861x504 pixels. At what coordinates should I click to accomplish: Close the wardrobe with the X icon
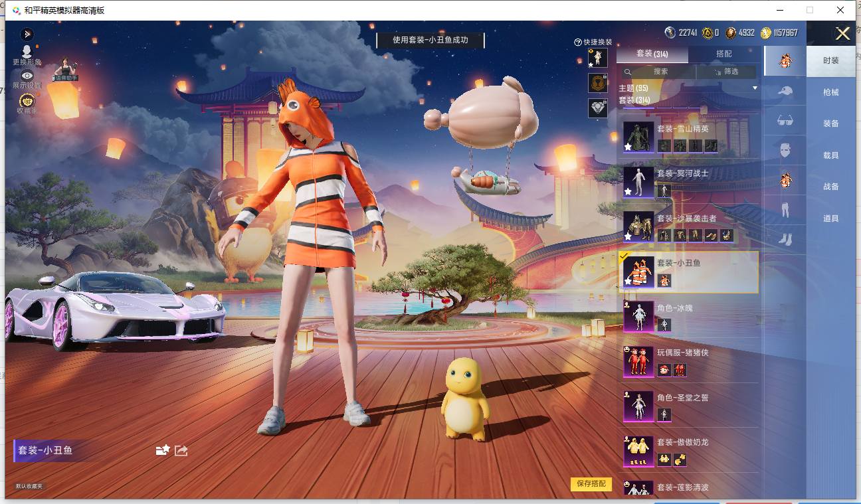842,34
